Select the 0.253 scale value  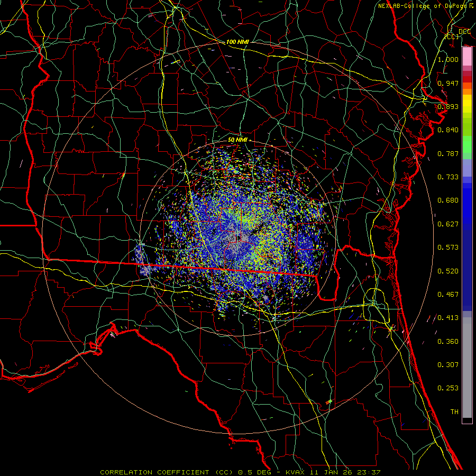point(448,388)
